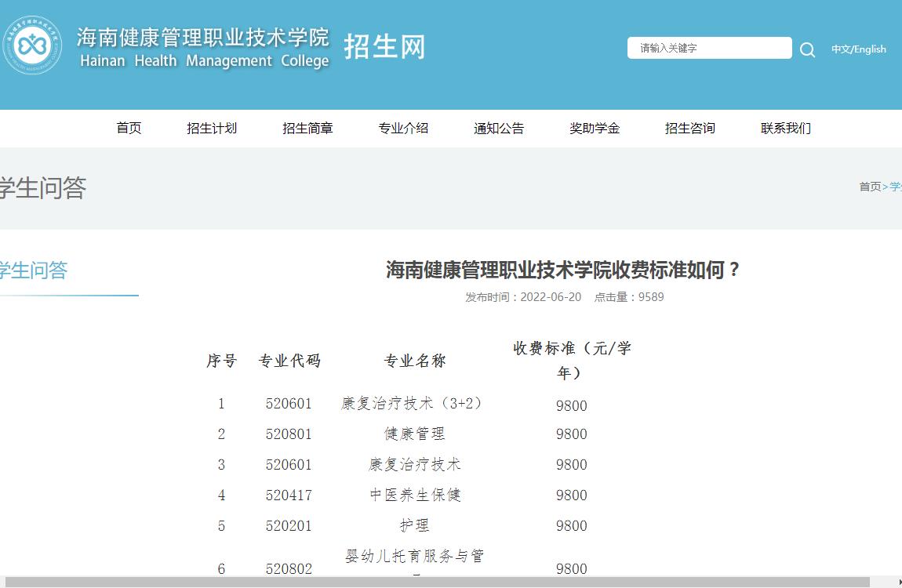The image size is (902, 588).
Task: Open the 奖助学金 navigation item
Action: [x=595, y=128]
